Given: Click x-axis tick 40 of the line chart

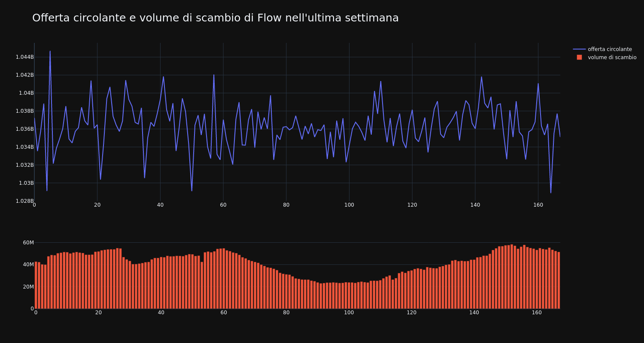Looking at the screenshot, I should click(160, 205).
